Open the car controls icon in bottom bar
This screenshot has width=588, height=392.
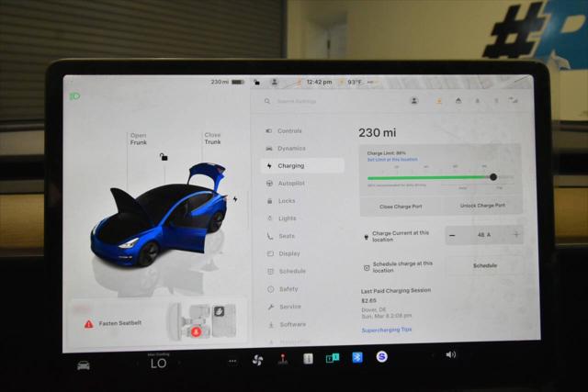pyautogui.click(x=84, y=364)
